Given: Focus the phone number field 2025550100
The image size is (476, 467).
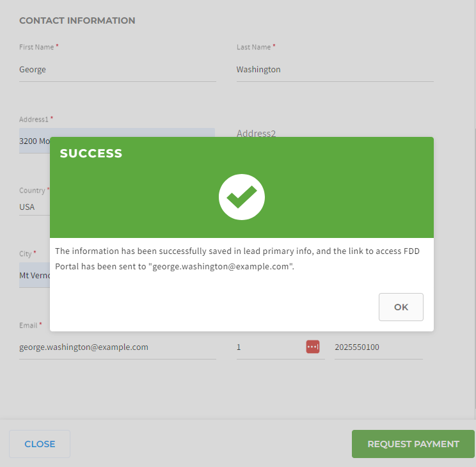Looking at the screenshot, I should pyautogui.click(x=379, y=347).
